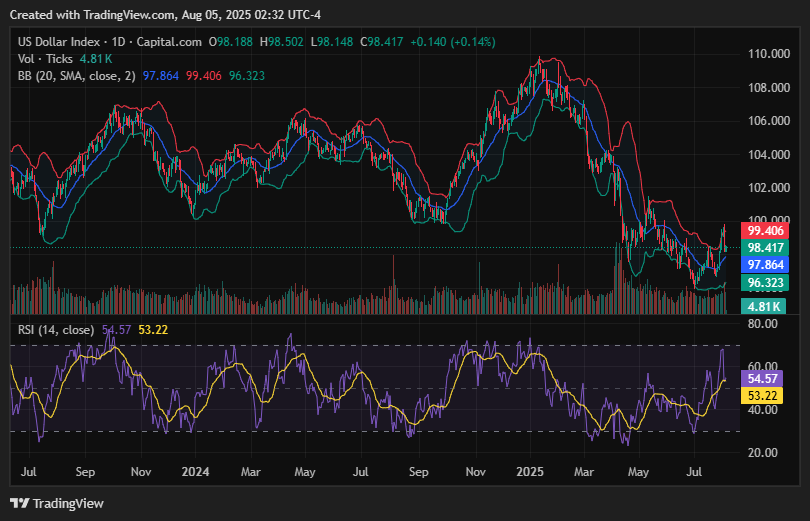Screen dimensions: 810x521
Task: Click the low price L98.148 value
Action: click(x=332, y=42)
